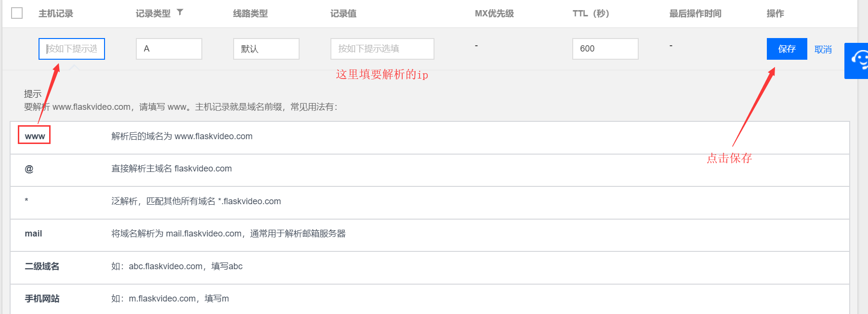Viewport: 868px width, 314px height.
Task: Click the 线路类型 column header
Action: pyautogui.click(x=250, y=13)
